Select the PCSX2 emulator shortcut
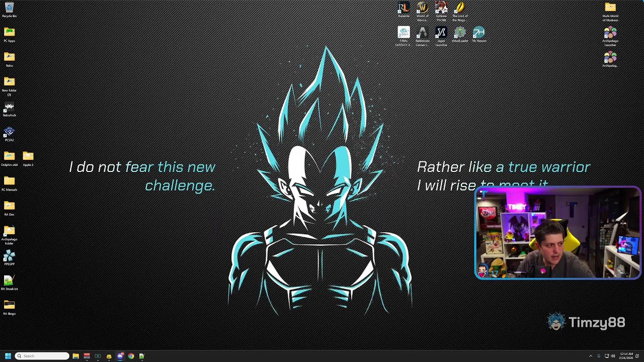Image resolution: width=644 pixels, height=362 pixels. 9,134
